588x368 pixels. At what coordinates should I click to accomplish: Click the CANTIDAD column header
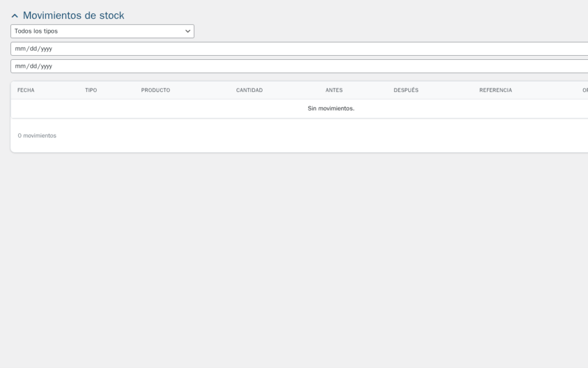click(249, 90)
